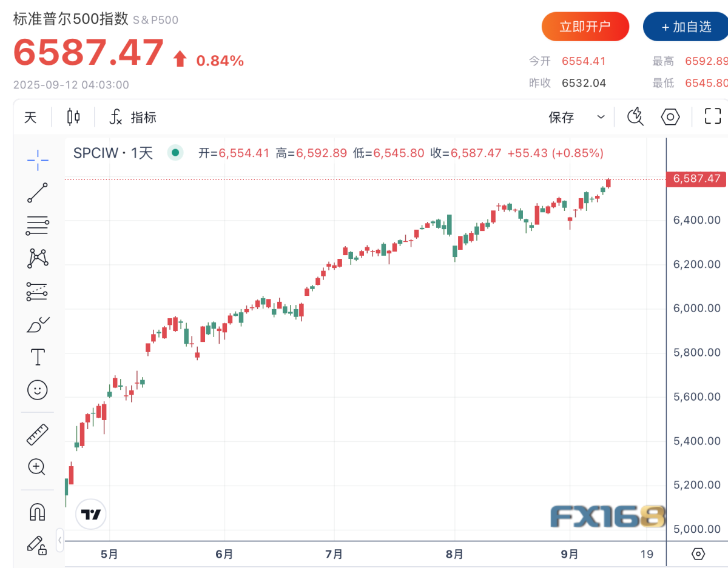This screenshot has height=568, width=728.
Task: Click the candlestick chart style icon
Action: click(x=73, y=116)
